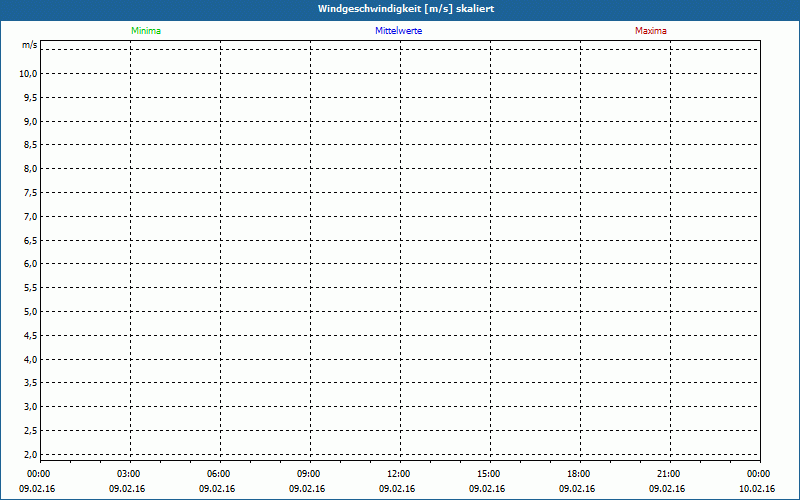Select the 10,0 y-axis value
The image size is (800, 500).
tap(29, 73)
